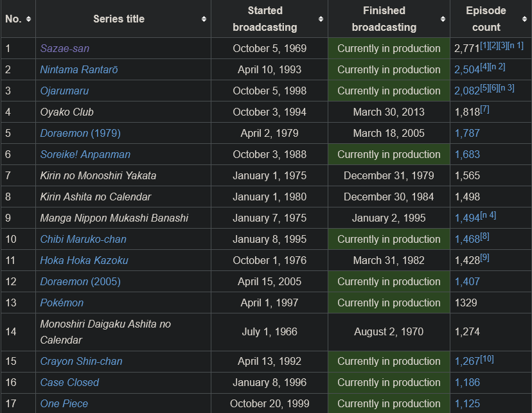Viewport: 532px width, 413px height.
Task: Open the Case Closed link
Action: (69, 382)
